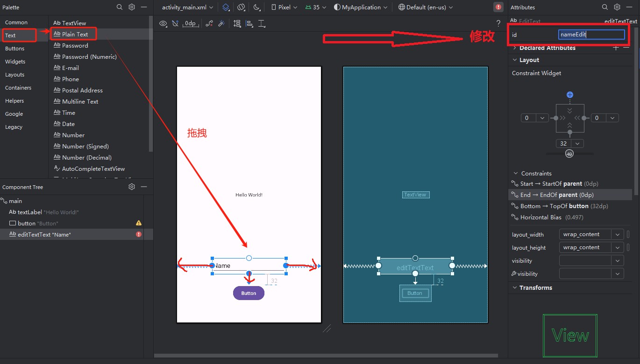Open the Pixel device dropdown

coord(284,7)
